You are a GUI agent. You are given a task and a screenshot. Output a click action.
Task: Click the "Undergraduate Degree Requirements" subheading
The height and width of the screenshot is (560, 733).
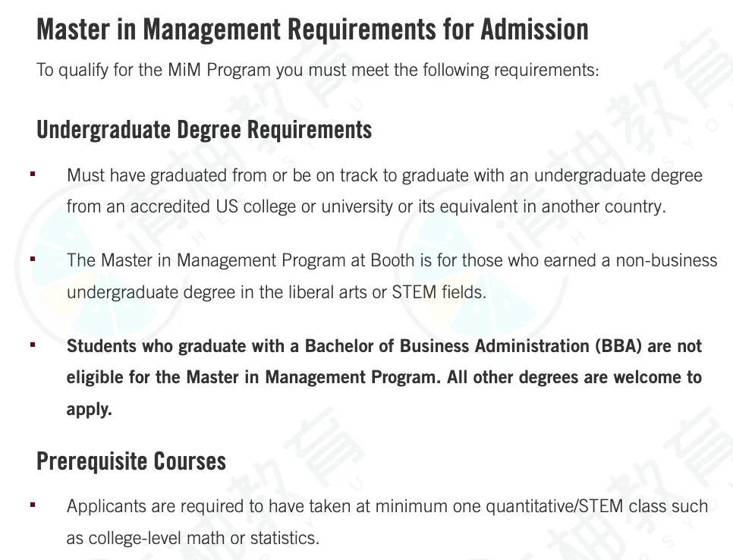tap(204, 130)
